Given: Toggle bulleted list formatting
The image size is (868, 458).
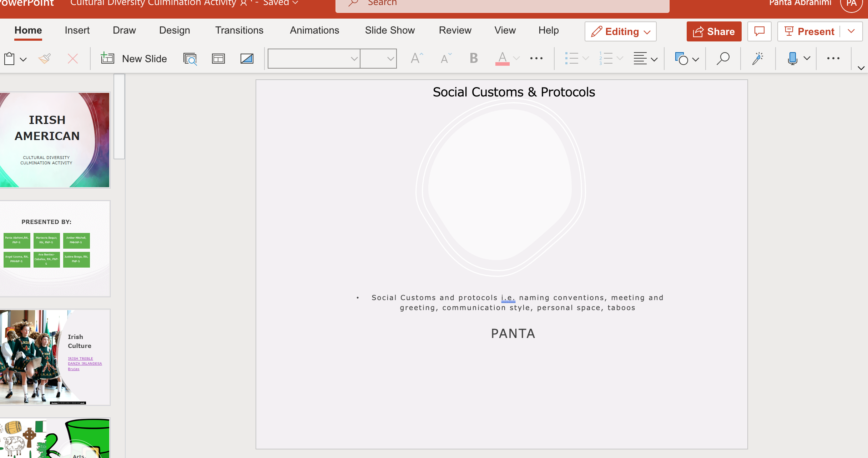Looking at the screenshot, I should (x=571, y=58).
